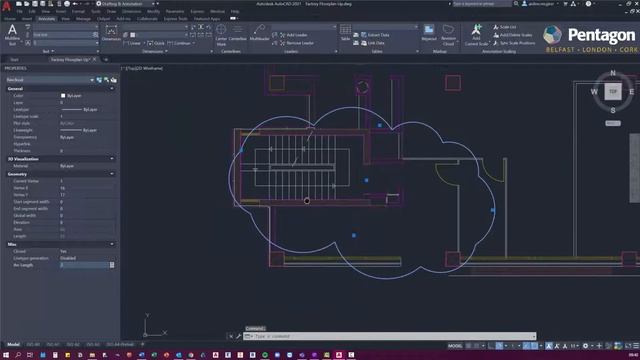The image size is (640, 360).
Task: Click the Multiline Text tool
Action: click(x=12, y=34)
